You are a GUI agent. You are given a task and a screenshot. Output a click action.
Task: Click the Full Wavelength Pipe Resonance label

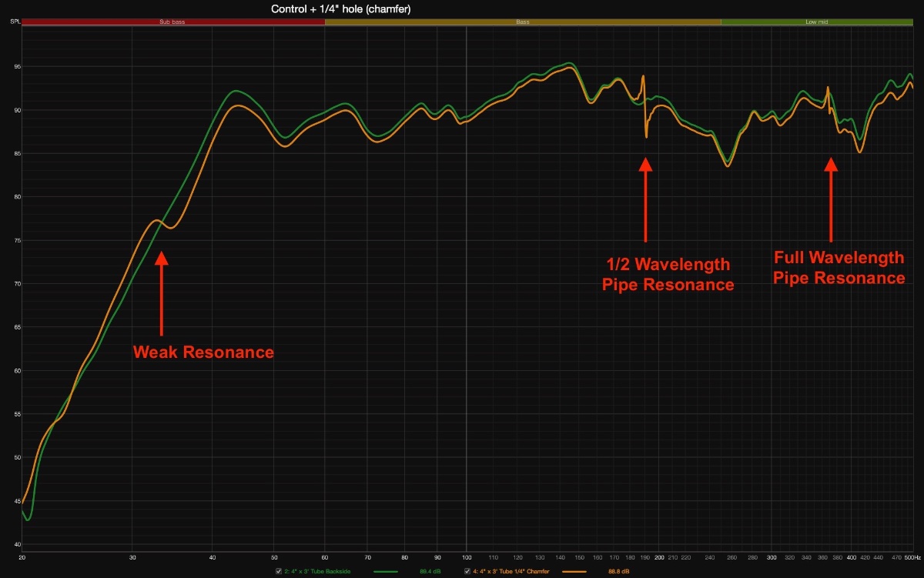click(x=839, y=268)
